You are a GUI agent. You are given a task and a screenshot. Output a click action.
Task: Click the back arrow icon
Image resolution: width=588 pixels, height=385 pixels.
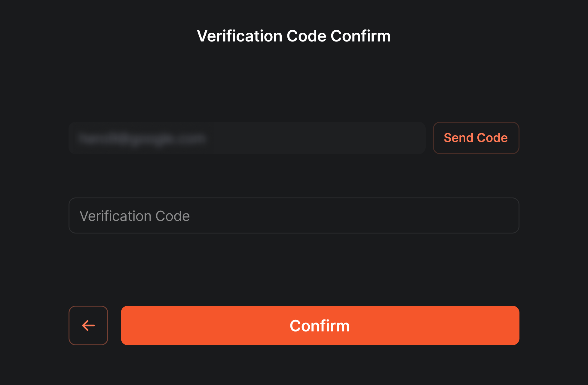click(88, 325)
